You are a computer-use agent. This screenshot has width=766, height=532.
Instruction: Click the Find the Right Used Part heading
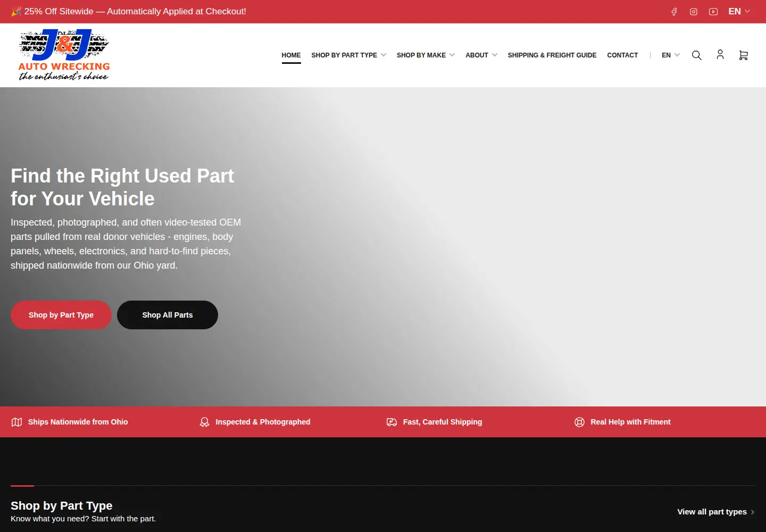122,187
